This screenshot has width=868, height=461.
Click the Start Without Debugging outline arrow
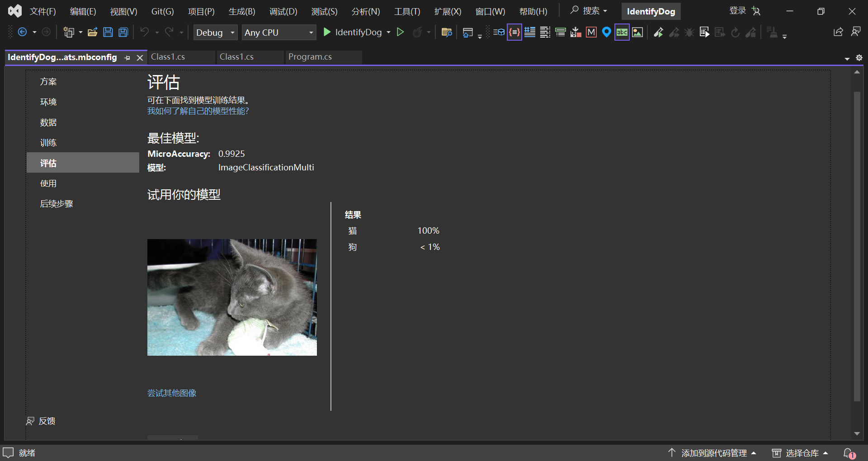tap(400, 32)
